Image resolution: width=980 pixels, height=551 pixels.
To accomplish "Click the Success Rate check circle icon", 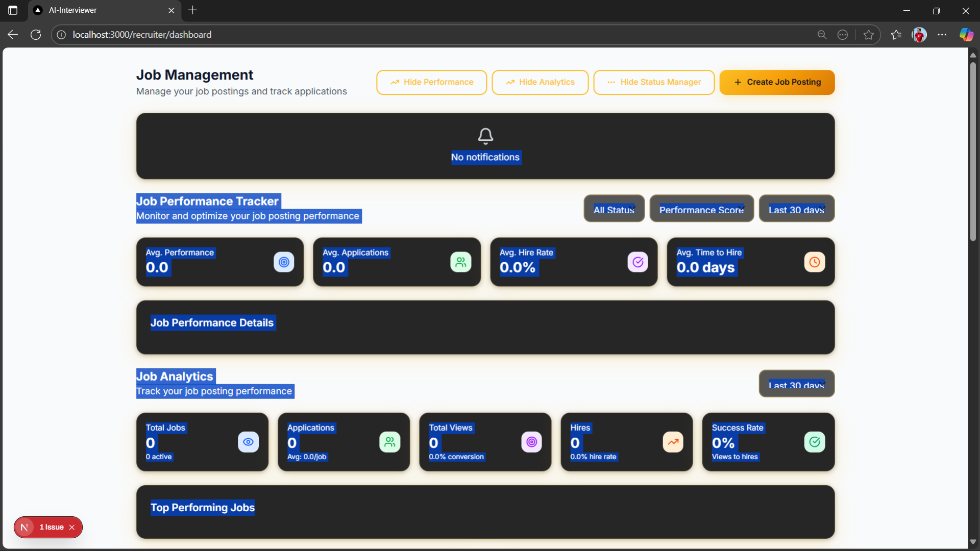I will click(x=814, y=442).
